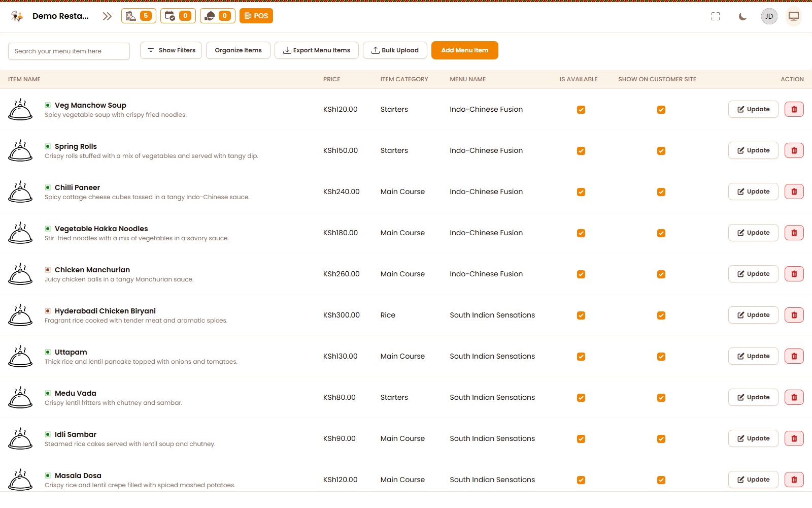Click KSh300.00 price of Hyderabadi Biryani
This screenshot has height=508, width=812.
pos(342,315)
